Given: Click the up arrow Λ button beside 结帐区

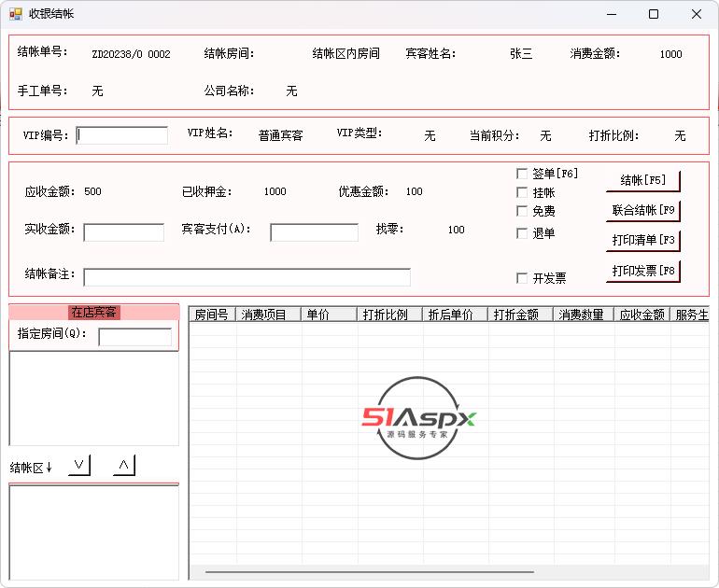Looking at the screenshot, I should (x=124, y=465).
